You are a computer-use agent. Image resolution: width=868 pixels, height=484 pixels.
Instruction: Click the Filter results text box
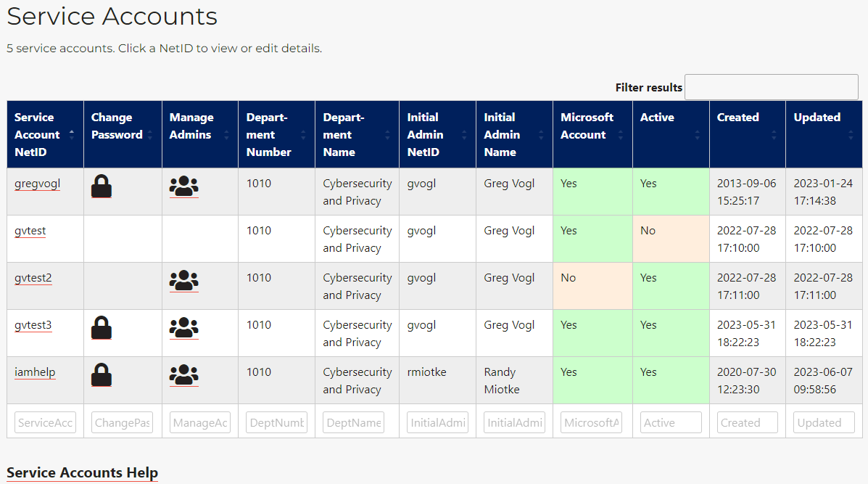point(771,87)
